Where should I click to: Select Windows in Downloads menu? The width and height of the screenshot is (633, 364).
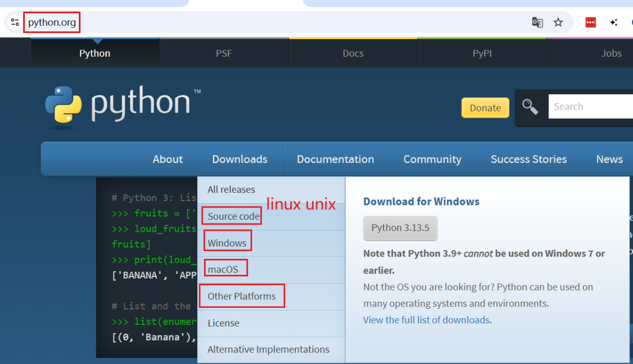271,243
